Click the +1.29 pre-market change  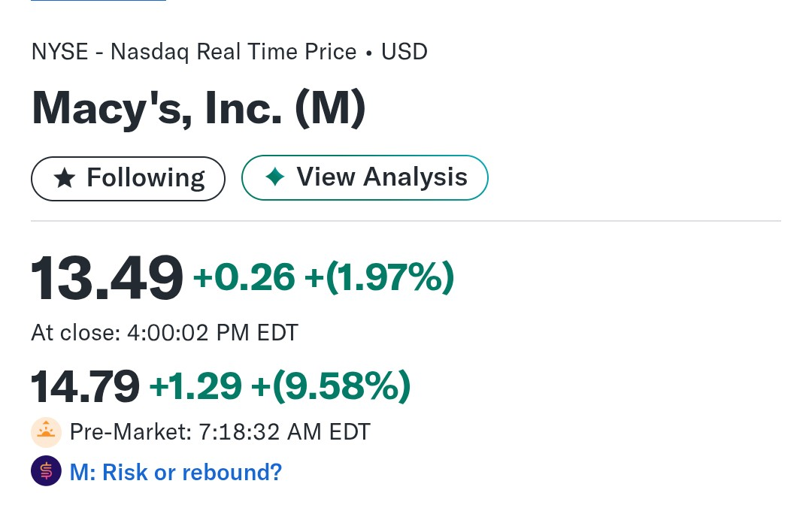tap(195, 386)
